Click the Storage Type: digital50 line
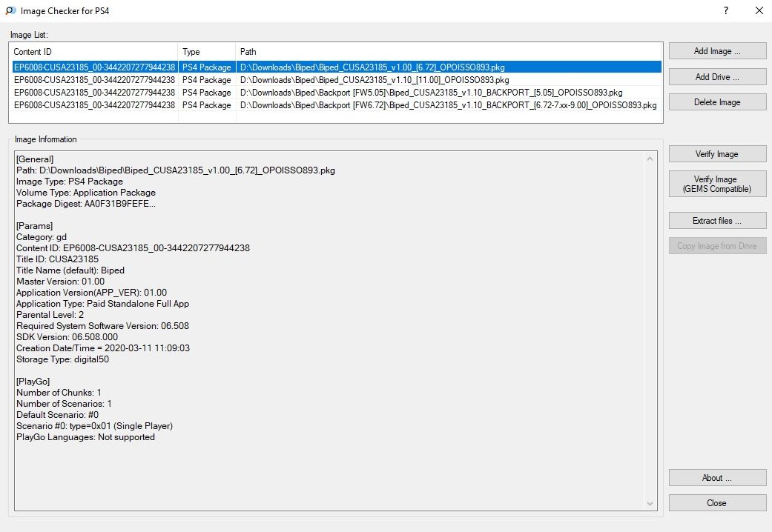 point(62,359)
